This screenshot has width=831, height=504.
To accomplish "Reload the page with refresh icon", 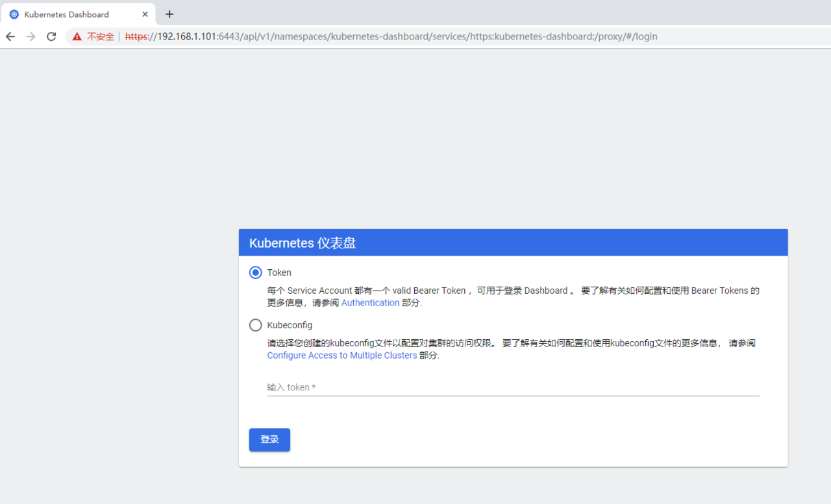I will tap(51, 36).
